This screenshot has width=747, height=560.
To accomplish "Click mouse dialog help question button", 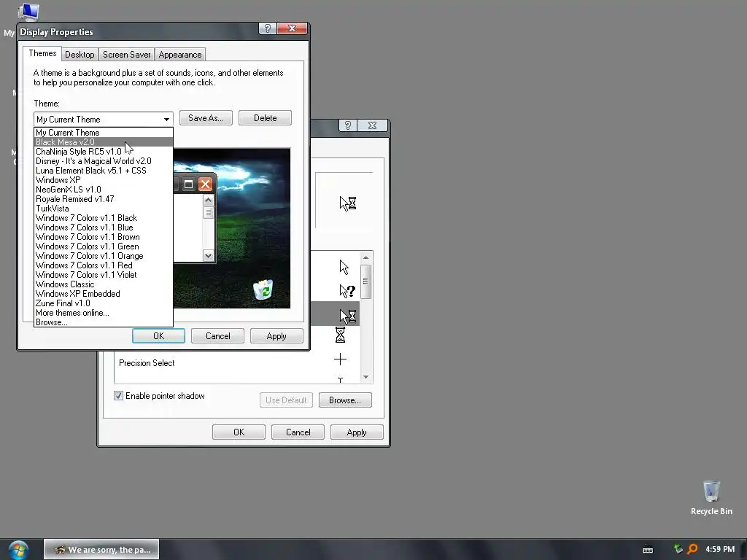I will tap(348, 125).
